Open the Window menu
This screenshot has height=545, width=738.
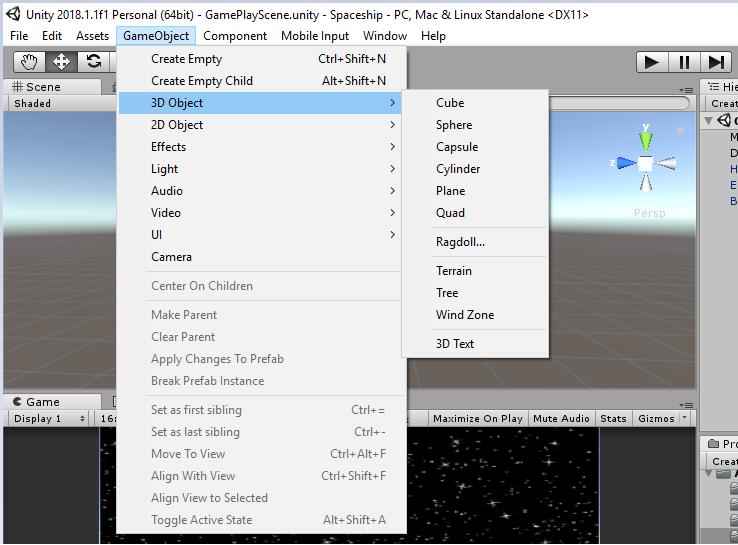click(385, 36)
